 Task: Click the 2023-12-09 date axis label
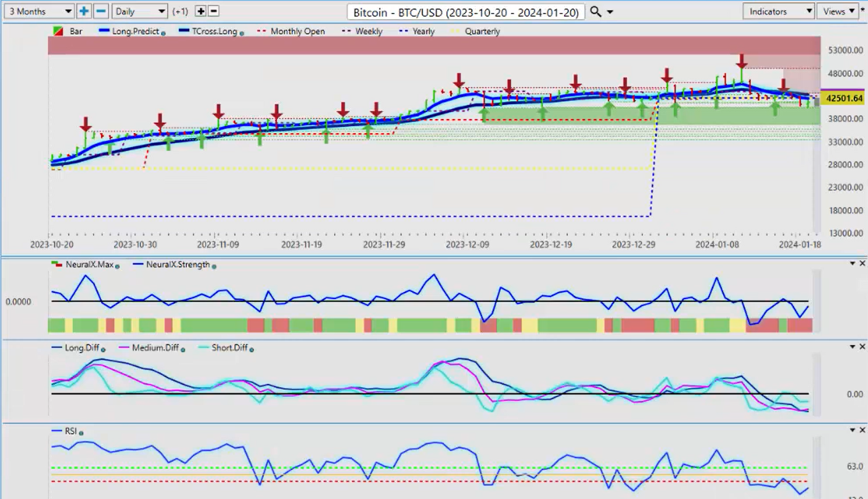click(469, 245)
